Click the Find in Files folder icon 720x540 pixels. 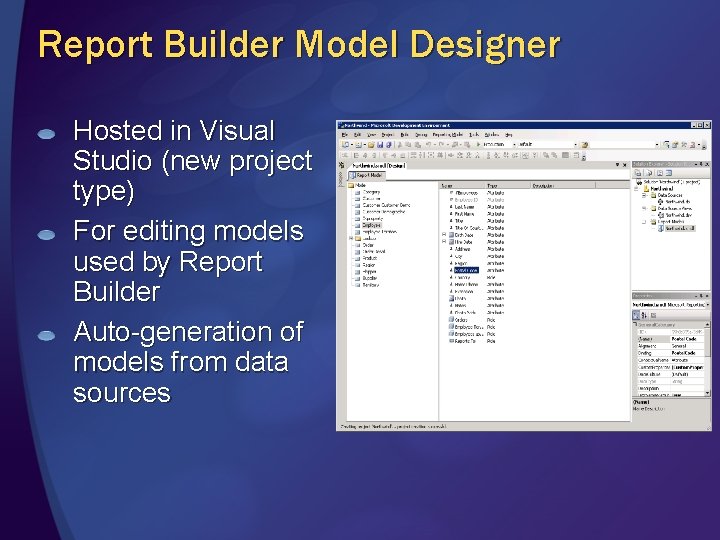coord(584,144)
